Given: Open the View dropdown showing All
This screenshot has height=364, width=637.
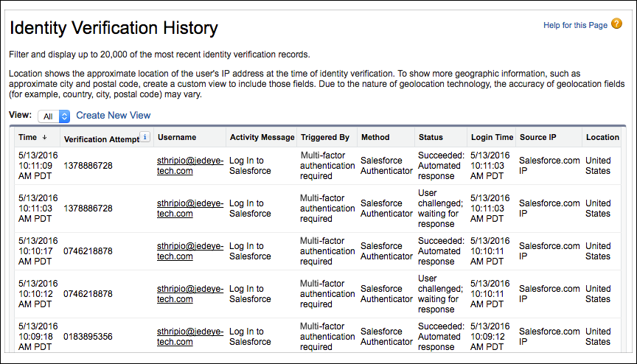Looking at the screenshot, I should pos(54,116).
